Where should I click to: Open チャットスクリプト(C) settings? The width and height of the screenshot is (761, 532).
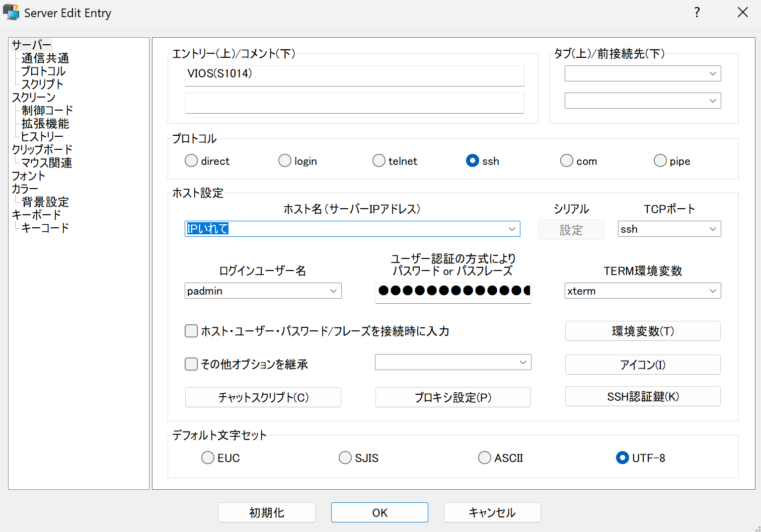click(263, 397)
